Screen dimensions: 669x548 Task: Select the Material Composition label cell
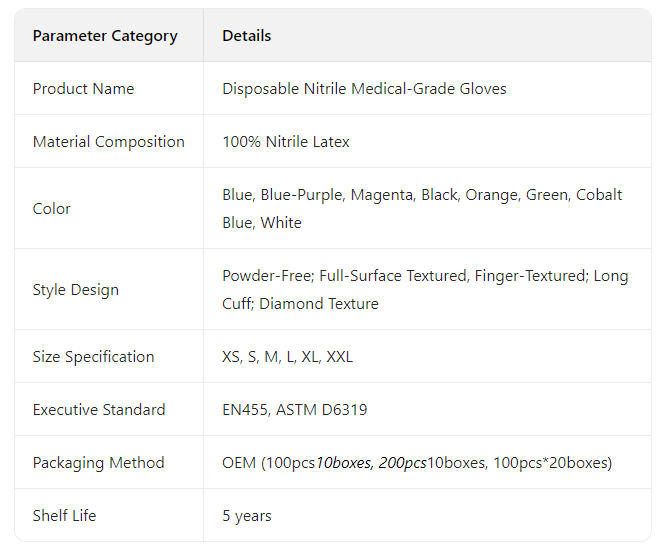(x=108, y=142)
